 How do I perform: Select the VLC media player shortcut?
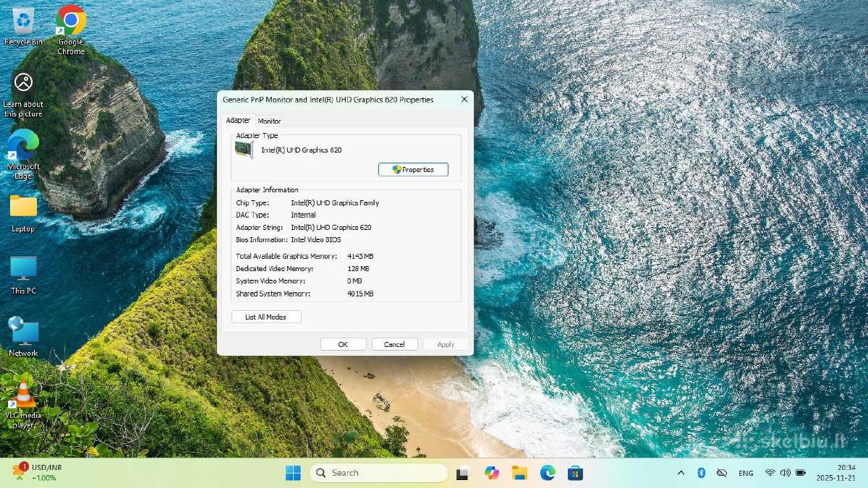click(23, 403)
